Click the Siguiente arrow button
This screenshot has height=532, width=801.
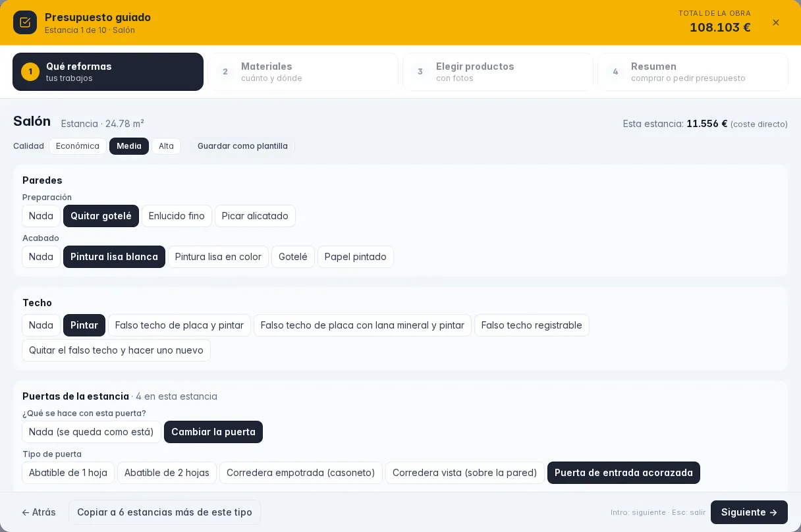click(749, 512)
